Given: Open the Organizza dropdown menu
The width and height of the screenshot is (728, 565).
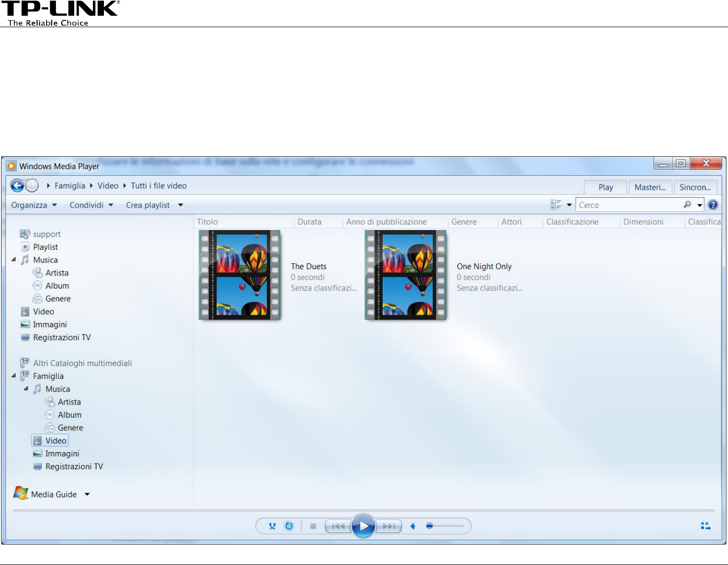Looking at the screenshot, I should [x=34, y=205].
